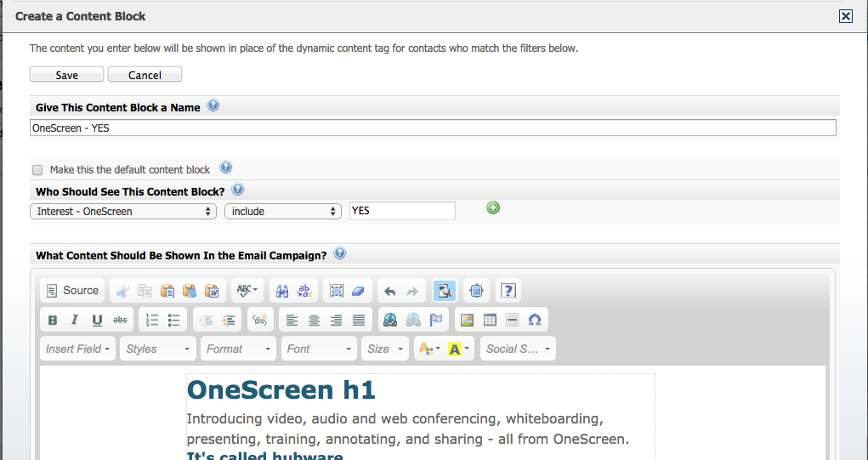Viewport: 868px width, 460px height.
Task: Open the Interest - OneScreen dropdown
Action: (123, 212)
